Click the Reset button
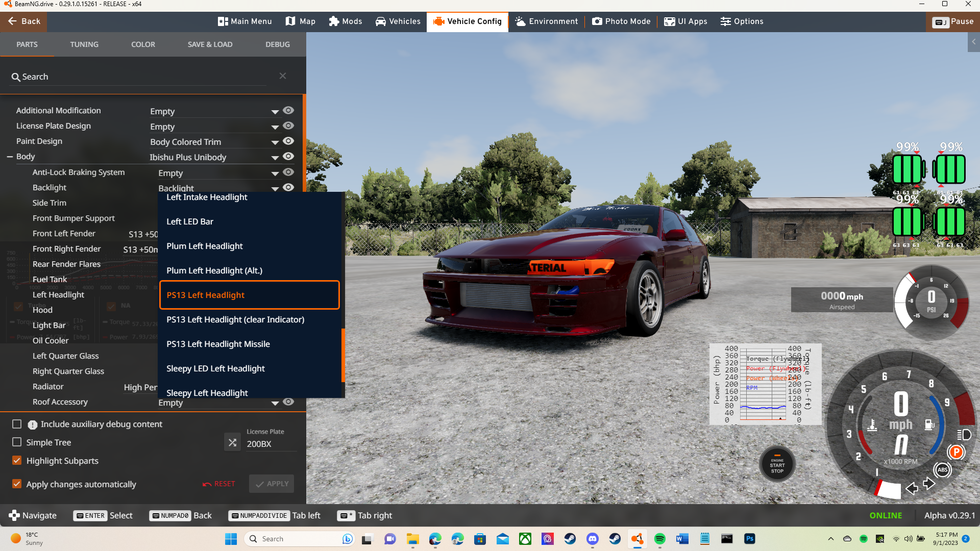This screenshot has width=980, height=551. click(218, 484)
